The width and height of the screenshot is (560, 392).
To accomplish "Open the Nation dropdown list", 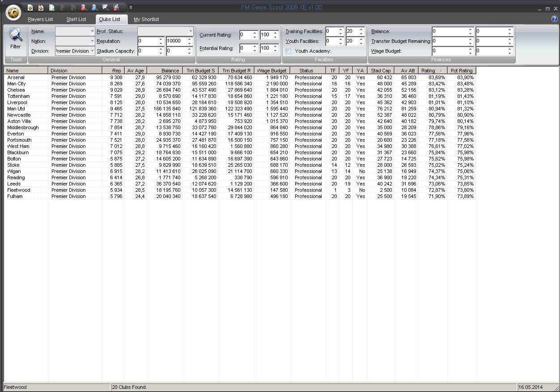I will pos(92,41).
